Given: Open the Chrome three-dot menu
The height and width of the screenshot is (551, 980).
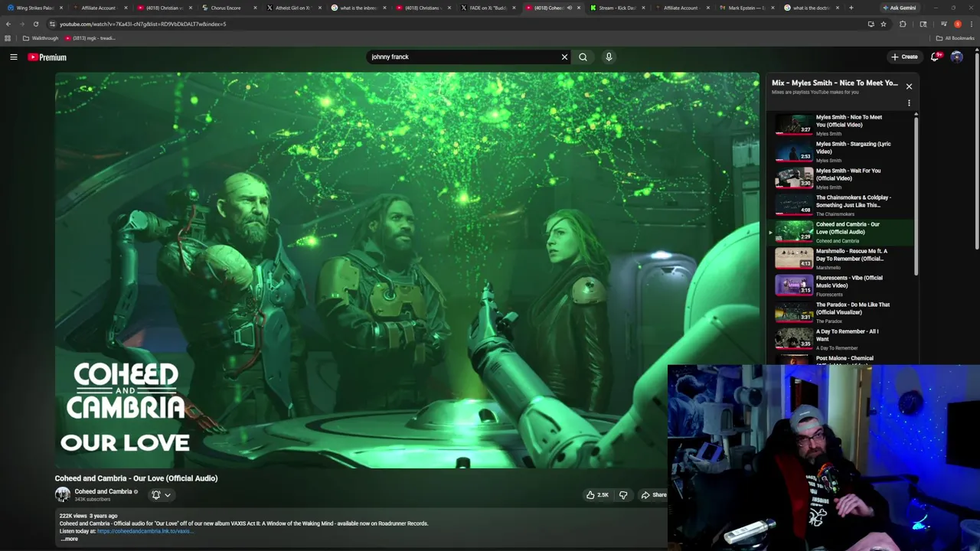Looking at the screenshot, I should click(972, 24).
